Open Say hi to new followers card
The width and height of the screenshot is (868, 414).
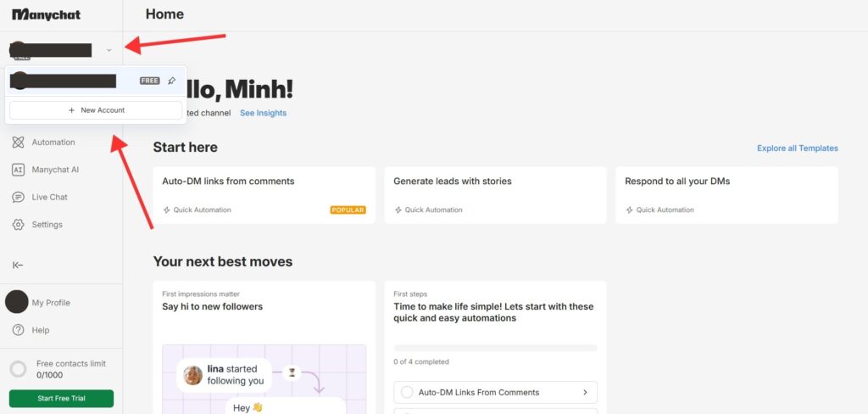coord(264,347)
